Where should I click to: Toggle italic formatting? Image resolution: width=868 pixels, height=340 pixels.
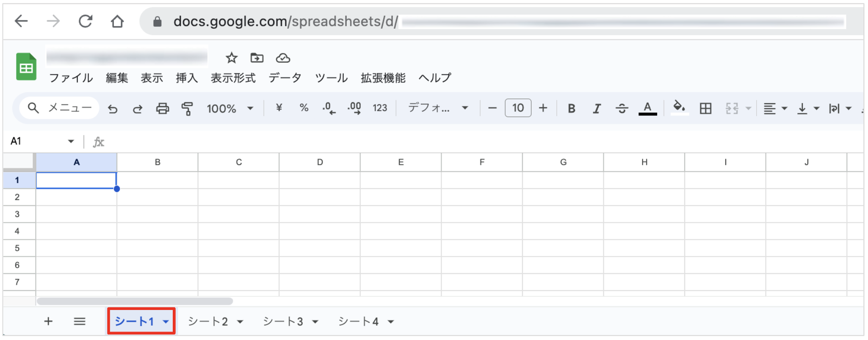[597, 109]
